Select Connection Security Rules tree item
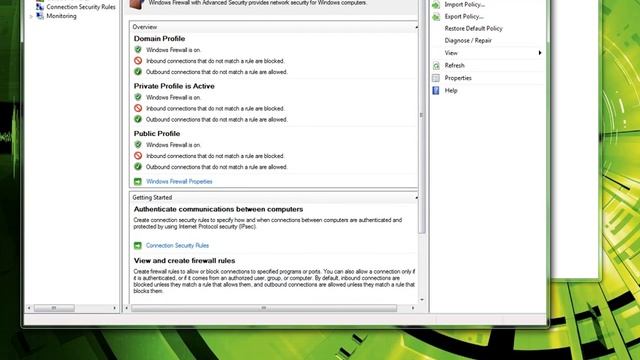The height and width of the screenshot is (360, 640). point(81,7)
